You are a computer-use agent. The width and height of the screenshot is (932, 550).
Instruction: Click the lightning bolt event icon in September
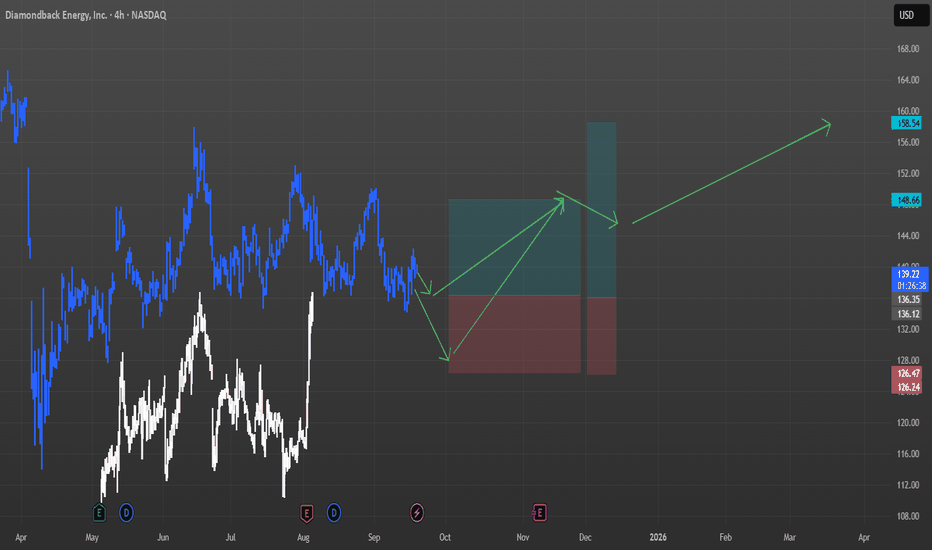click(x=417, y=513)
